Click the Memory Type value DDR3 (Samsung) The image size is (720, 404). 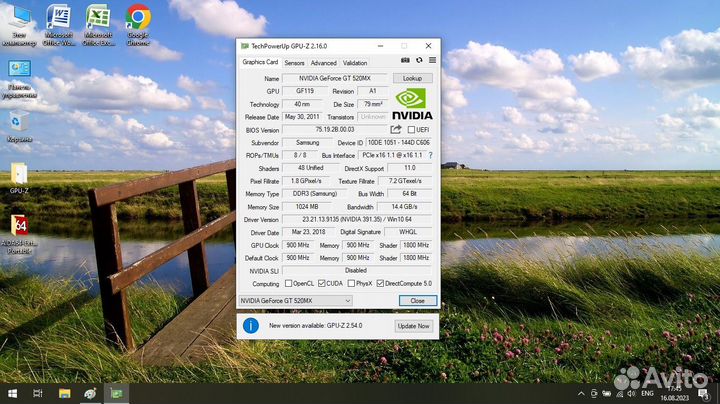(x=315, y=194)
